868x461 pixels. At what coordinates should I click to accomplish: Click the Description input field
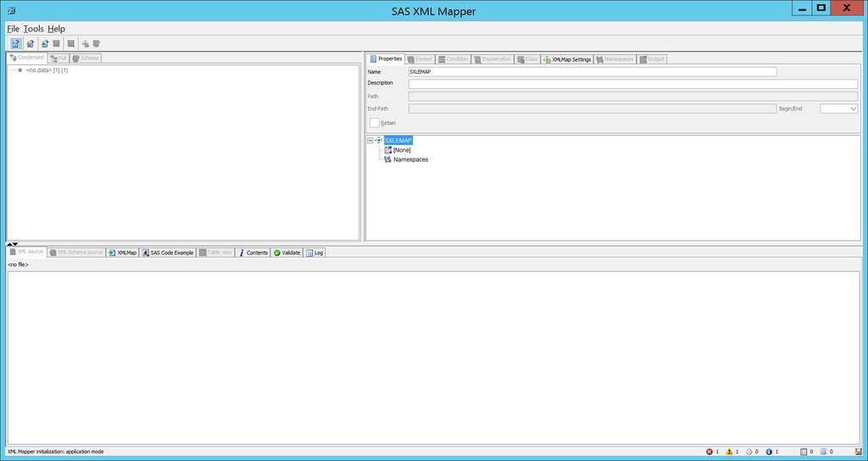click(633, 84)
